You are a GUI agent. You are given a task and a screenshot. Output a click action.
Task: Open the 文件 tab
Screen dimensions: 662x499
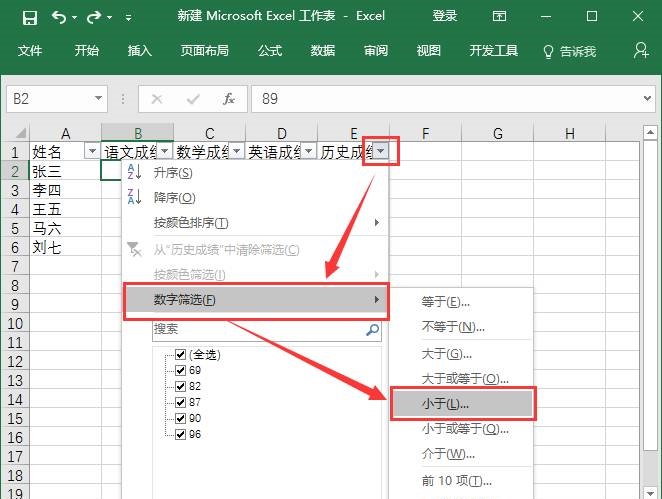30,51
